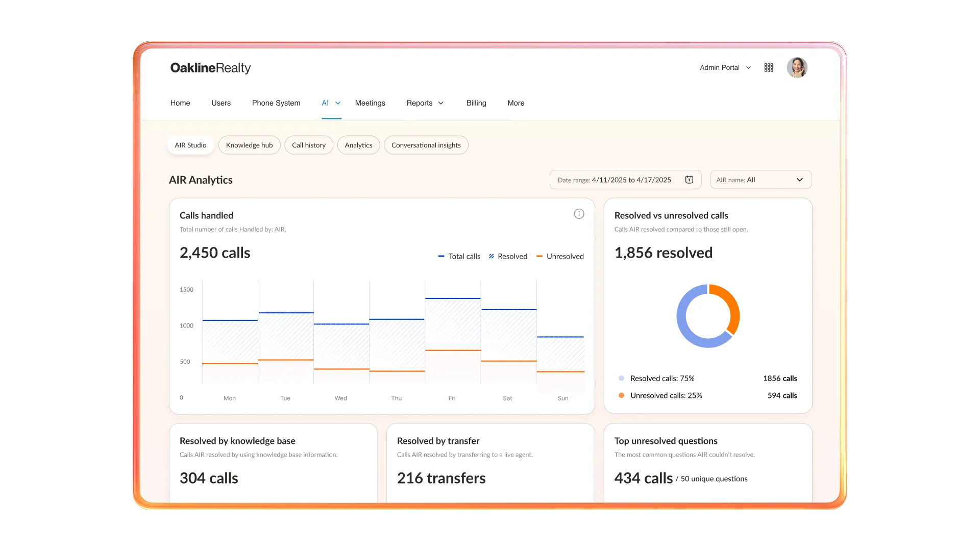Click the Admin Portal profile avatar
The image size is (980, 551).
[x=797, y=67]
